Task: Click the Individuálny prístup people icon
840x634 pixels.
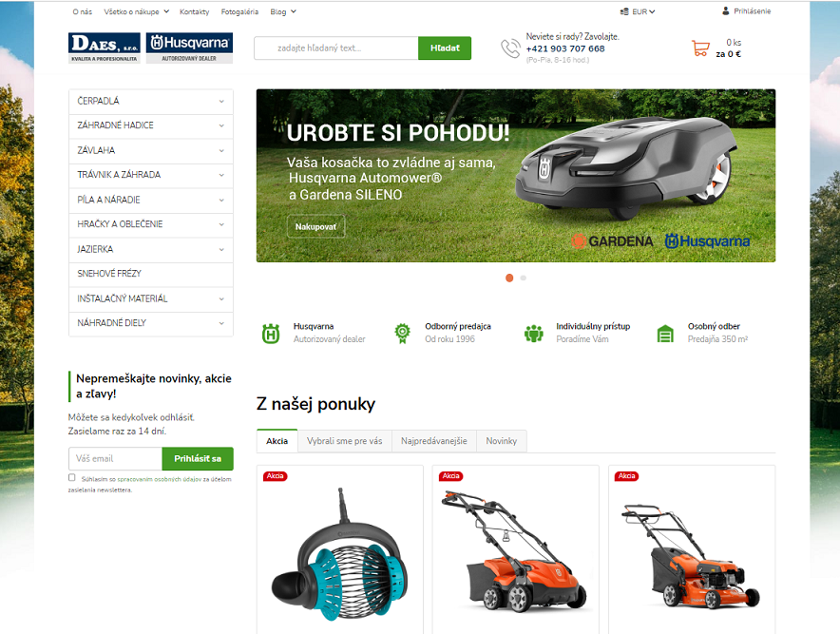Action: pos(534,334)
